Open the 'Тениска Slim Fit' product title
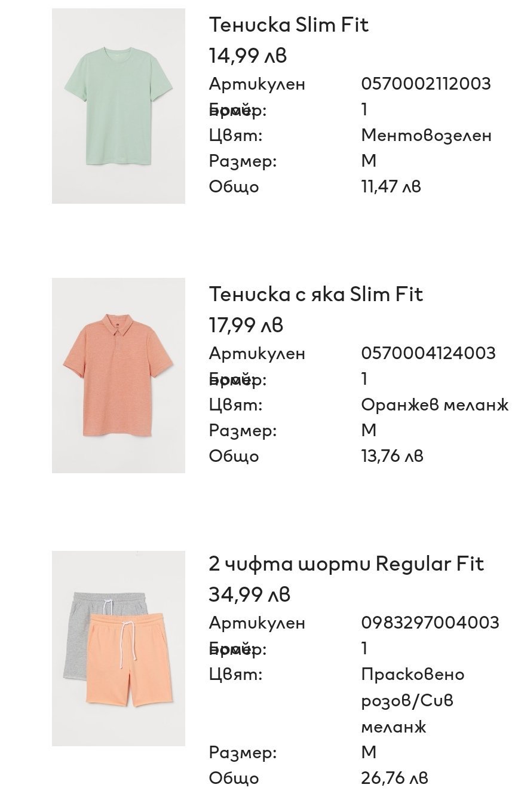The image size is (515, 812). tap(289, 24)
